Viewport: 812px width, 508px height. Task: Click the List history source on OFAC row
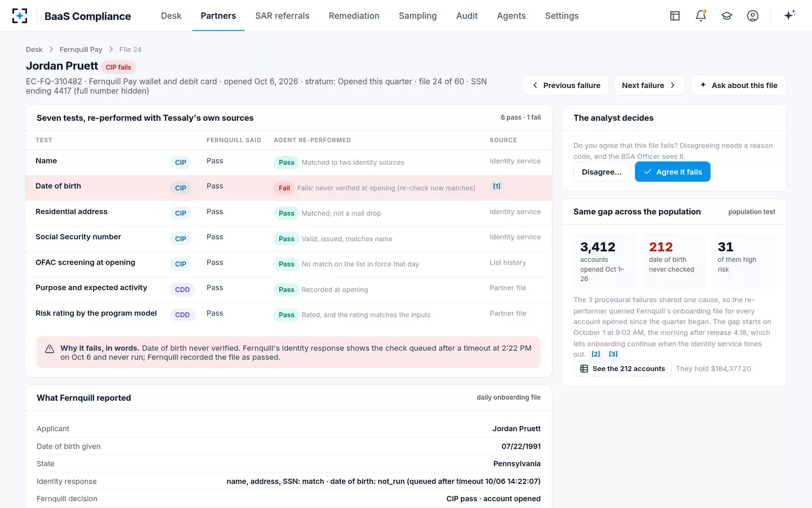(x=507, y=262)
